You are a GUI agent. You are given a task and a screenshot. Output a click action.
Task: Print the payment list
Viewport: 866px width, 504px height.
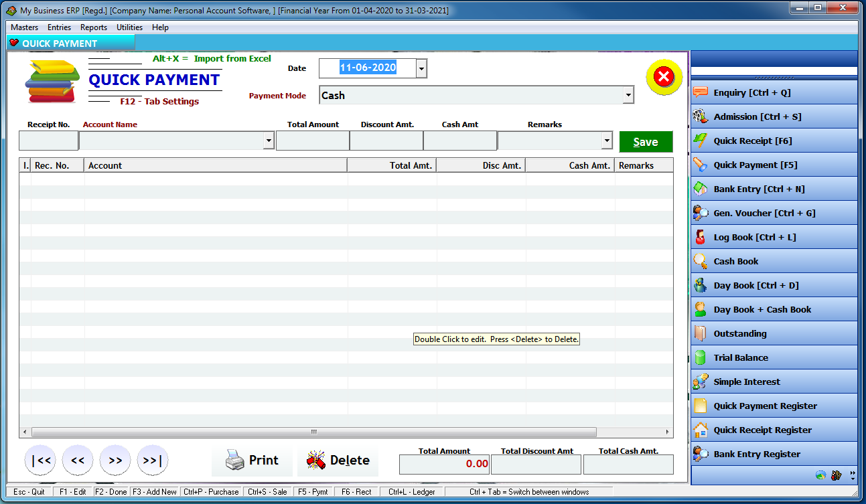[x=252, y=460]
